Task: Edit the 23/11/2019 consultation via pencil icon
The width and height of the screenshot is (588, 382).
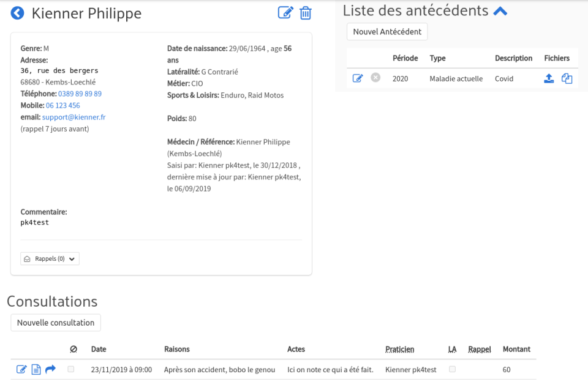Action: tap(21, 369)
